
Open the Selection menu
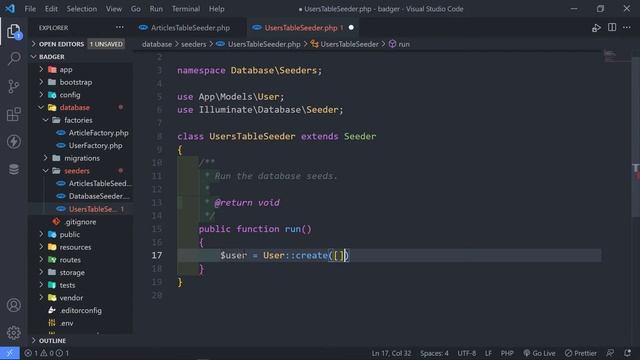(82, 9)
